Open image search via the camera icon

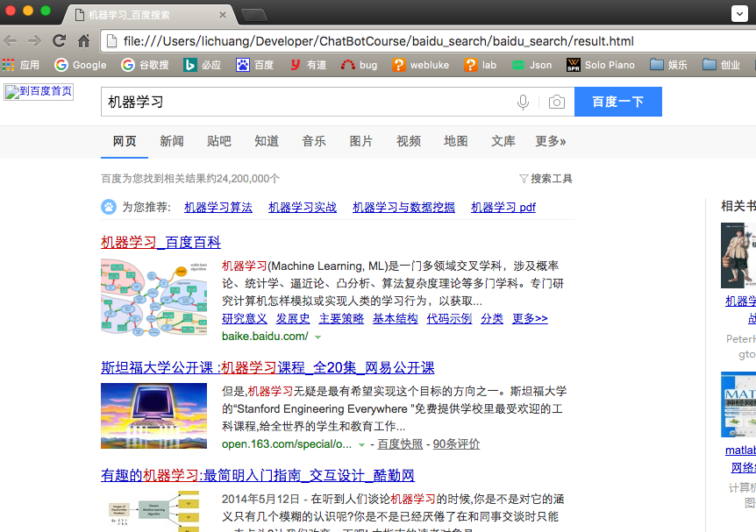coord(557,102)
